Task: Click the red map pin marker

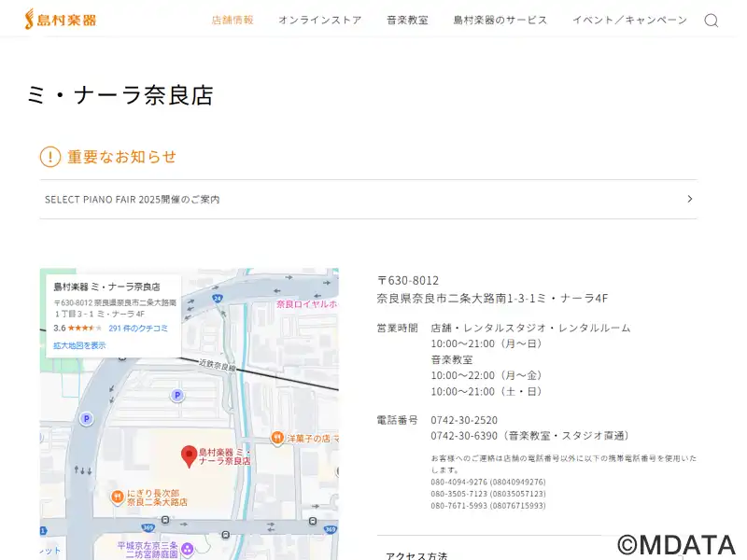Action: coord(188,455)
